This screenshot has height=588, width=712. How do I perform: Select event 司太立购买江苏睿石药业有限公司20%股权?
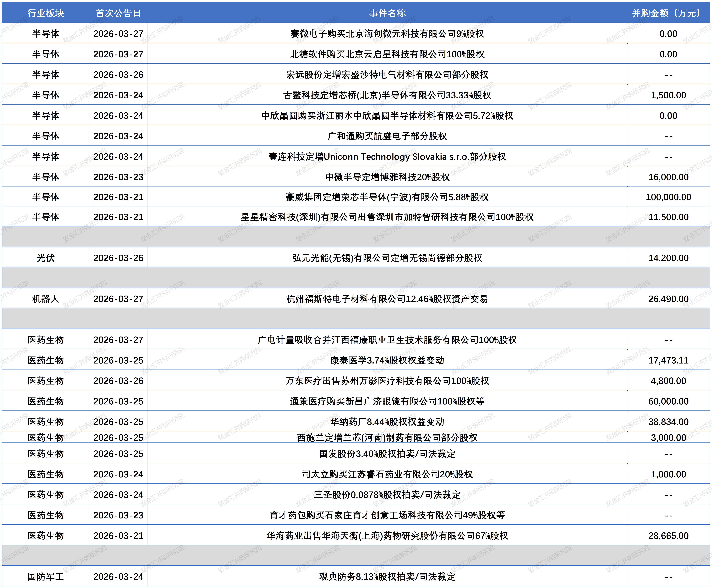pos(387,474)
